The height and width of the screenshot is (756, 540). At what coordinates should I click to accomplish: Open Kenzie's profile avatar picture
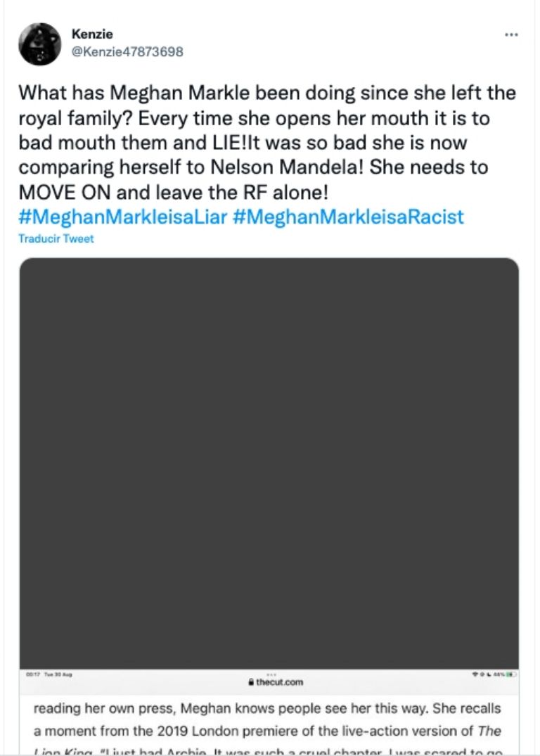point(39,44)
